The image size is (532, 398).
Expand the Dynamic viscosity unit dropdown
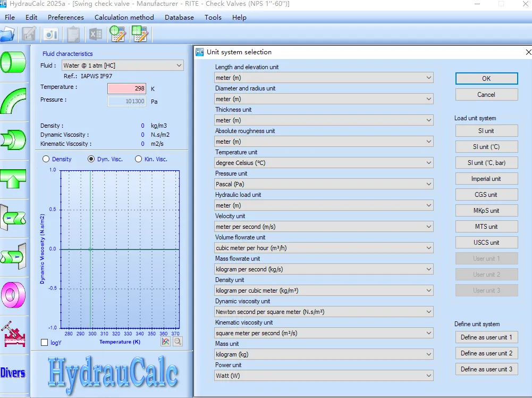point(324,312)
